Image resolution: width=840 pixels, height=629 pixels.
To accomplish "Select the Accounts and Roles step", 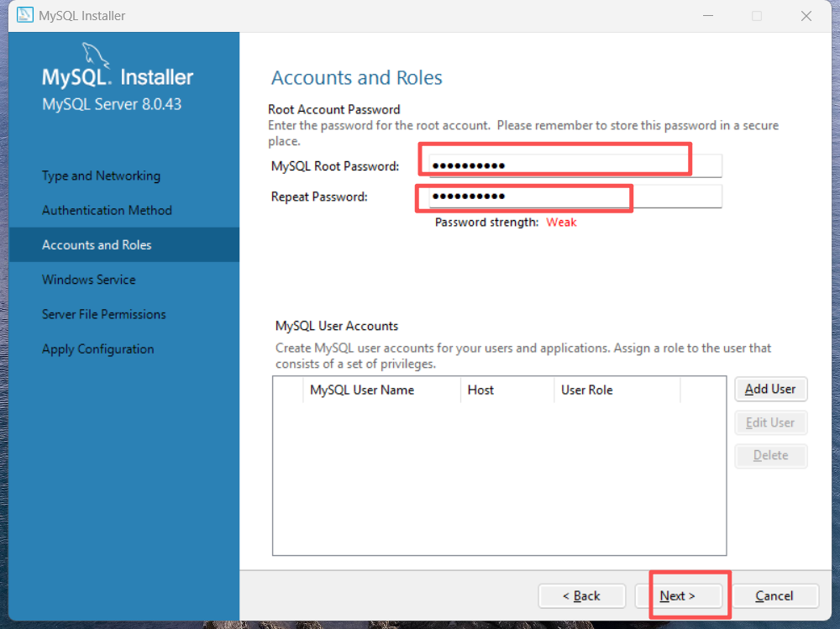I will point(123,245).
